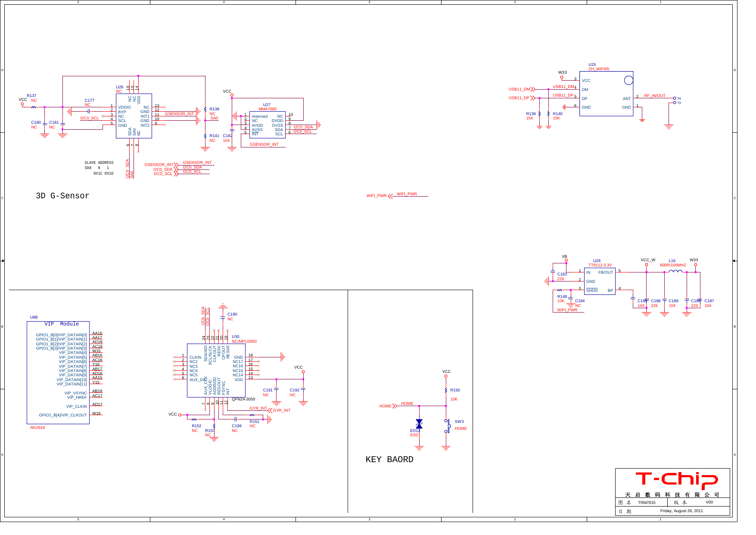Screen dimensions: 756x535
Task: Select the TT8112-3.3V regulator symbol U29
Action: 600,280
